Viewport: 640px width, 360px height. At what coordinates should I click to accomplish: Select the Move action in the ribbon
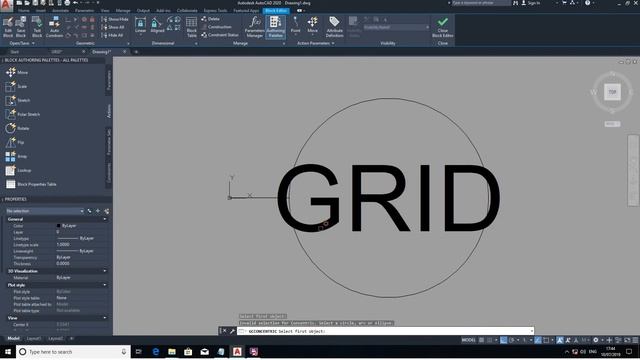click(313, 25)
